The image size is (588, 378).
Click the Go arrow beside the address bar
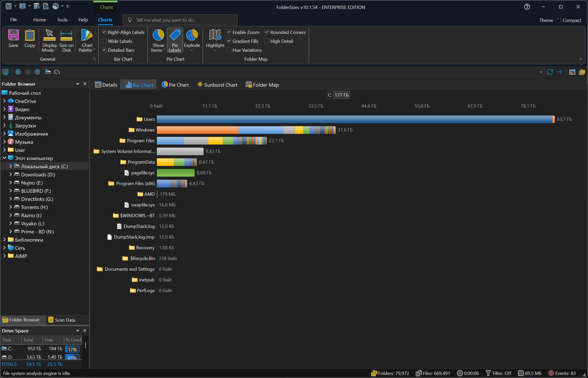[x=559, y=72]
